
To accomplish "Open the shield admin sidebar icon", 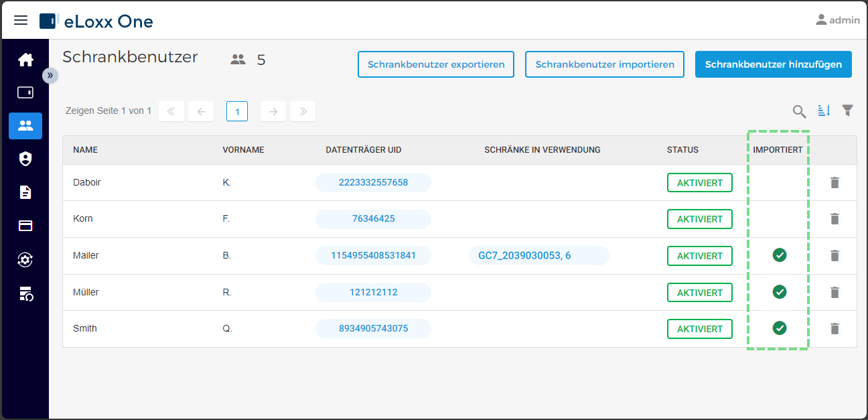I will pos(25,159).
